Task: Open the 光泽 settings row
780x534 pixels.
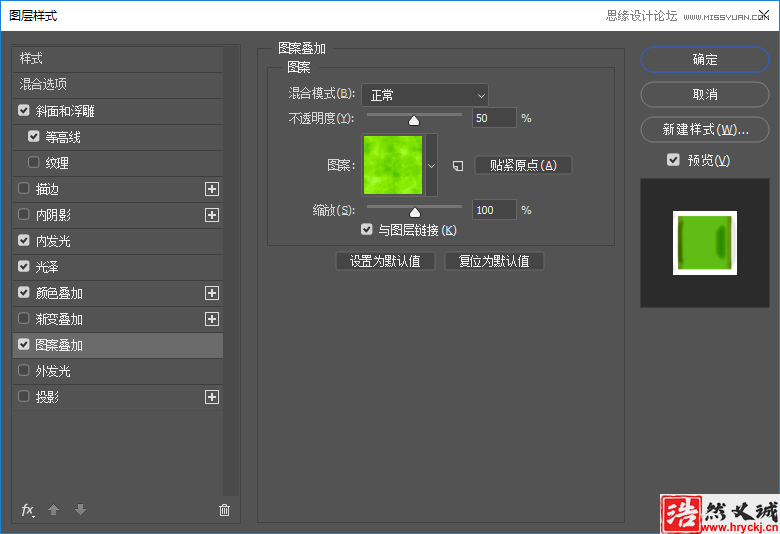Action: tap(118, 267)
